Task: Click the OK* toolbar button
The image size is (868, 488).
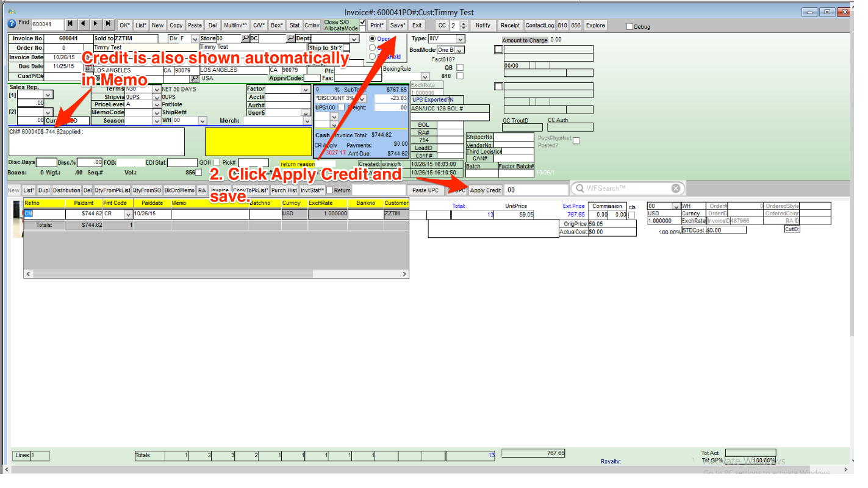Action: [x=125, y=25]
